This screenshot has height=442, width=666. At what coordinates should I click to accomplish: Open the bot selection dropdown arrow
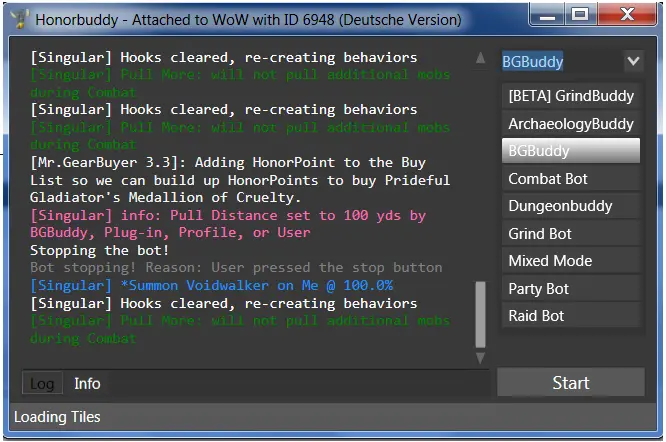(x=633, y=61)
